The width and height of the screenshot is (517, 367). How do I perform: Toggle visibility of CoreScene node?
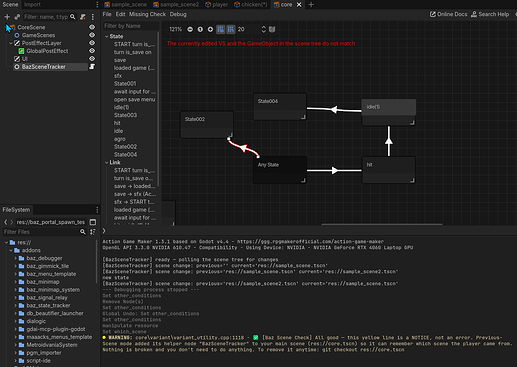pyautogui.click(x=92, y=27)
